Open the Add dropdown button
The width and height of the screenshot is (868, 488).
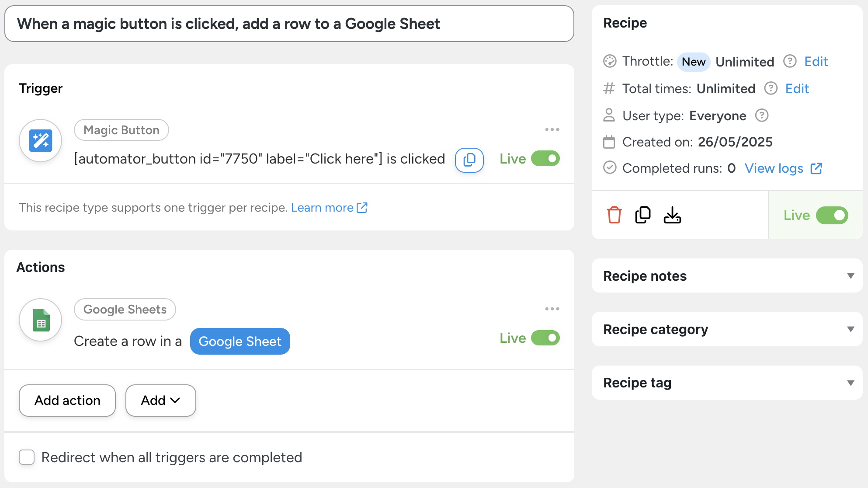[x=160, y=401]
